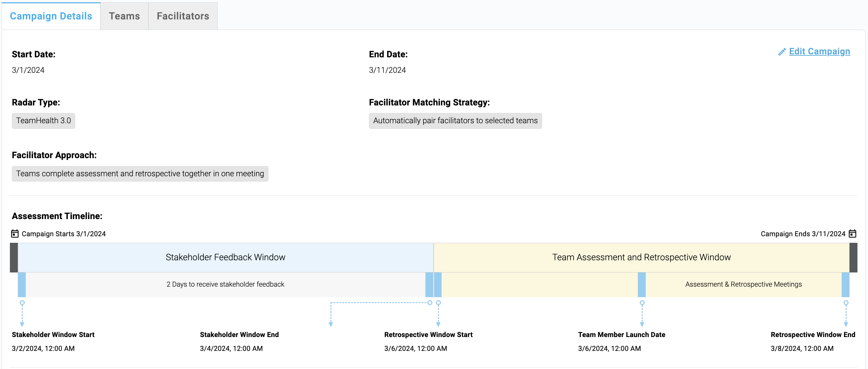Screen dimensions: 868x369
Task: Click the Campaign Starts 3/1/2024 label
Action: (x=64, y=234)
